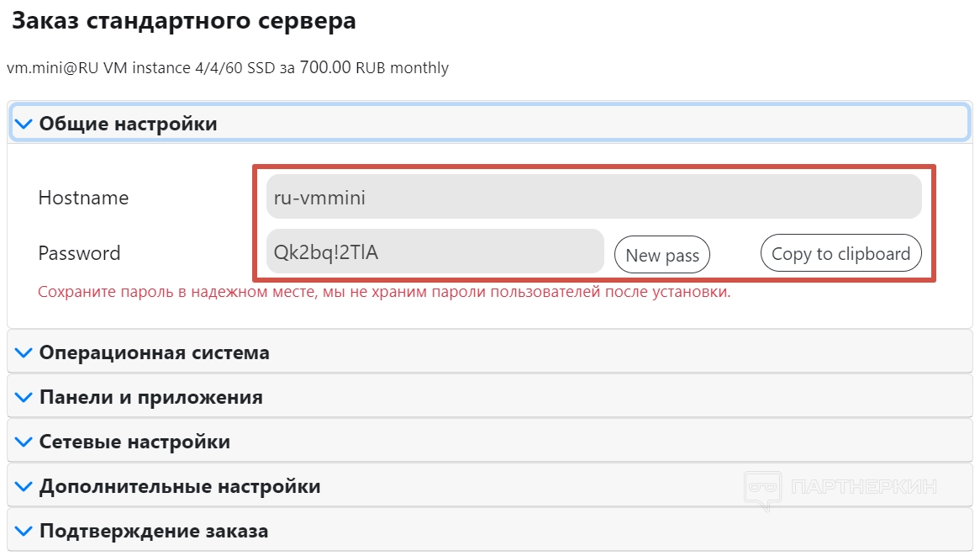Click the Общие настройки header text

tap(129, 124)
